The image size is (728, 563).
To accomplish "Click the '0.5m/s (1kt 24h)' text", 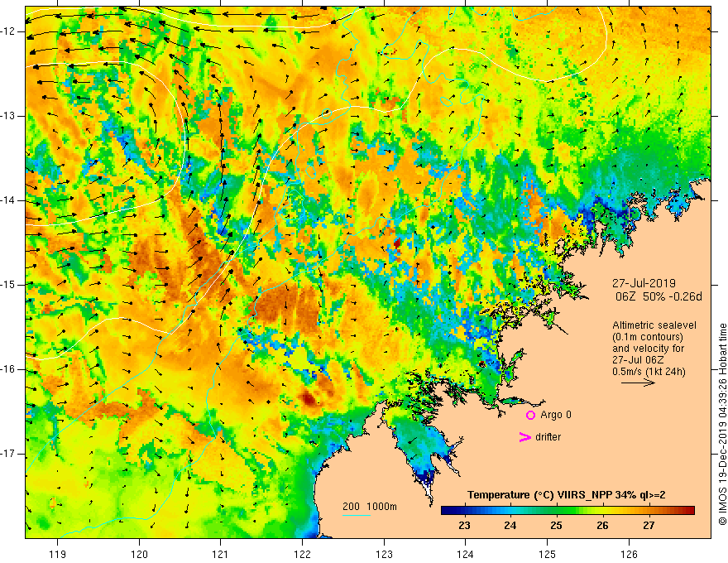I will coord(649,372).
